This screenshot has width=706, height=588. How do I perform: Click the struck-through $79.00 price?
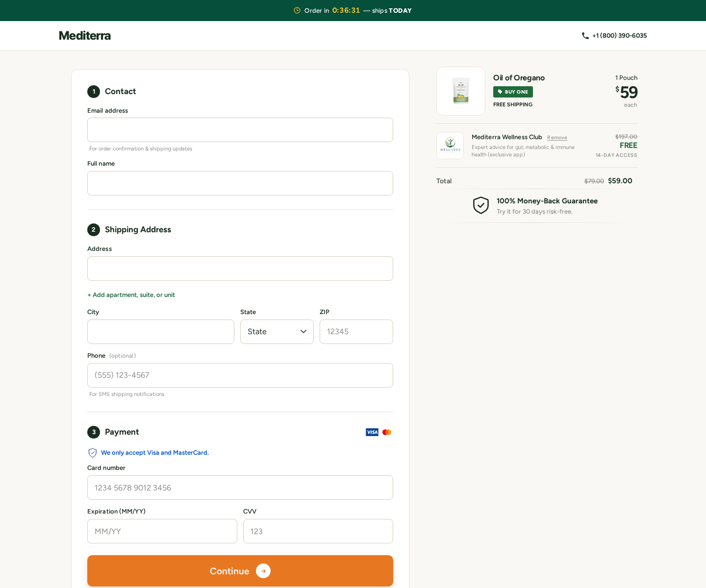click(594, 181)
